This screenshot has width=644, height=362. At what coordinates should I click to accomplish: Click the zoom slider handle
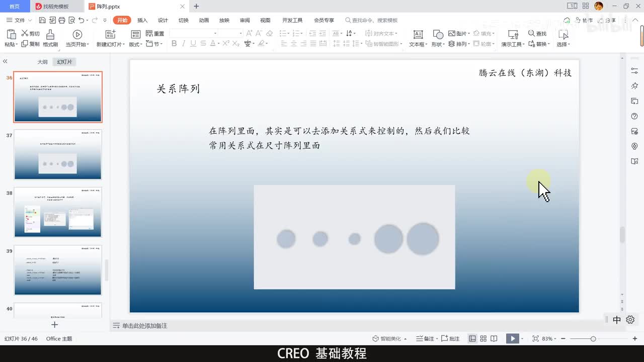[x=593, y=339]
